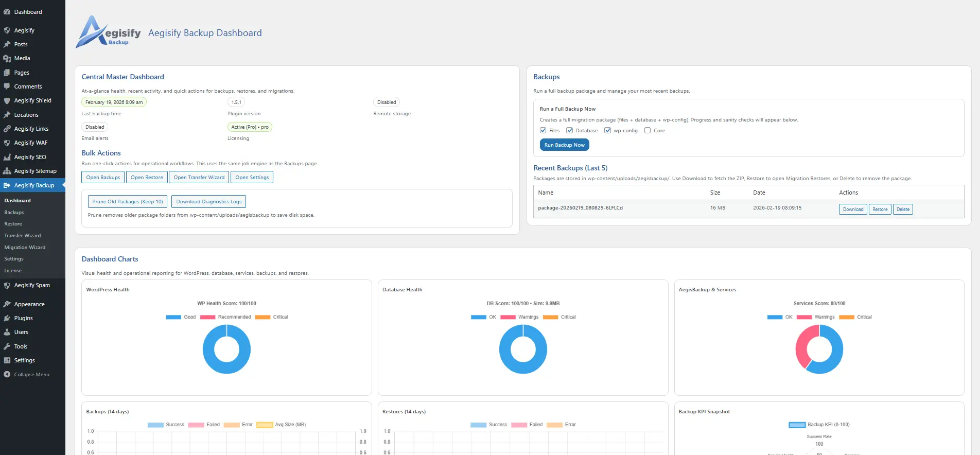
Task: Click Open Transfer Wizard button
Action: 199,177
